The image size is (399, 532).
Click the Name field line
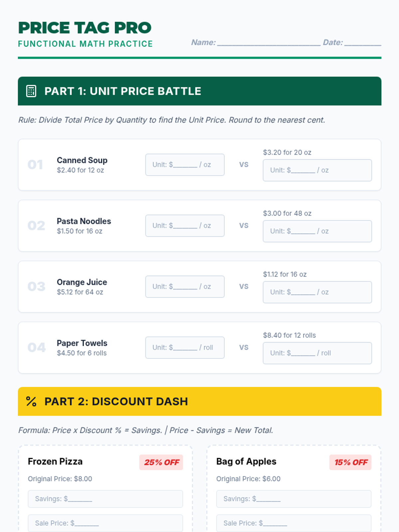click(269, 43)
